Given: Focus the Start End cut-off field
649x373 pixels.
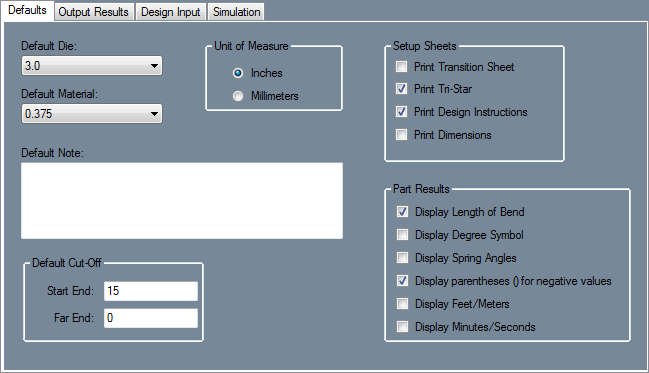Looking at the screenshot, I should 151,291.
